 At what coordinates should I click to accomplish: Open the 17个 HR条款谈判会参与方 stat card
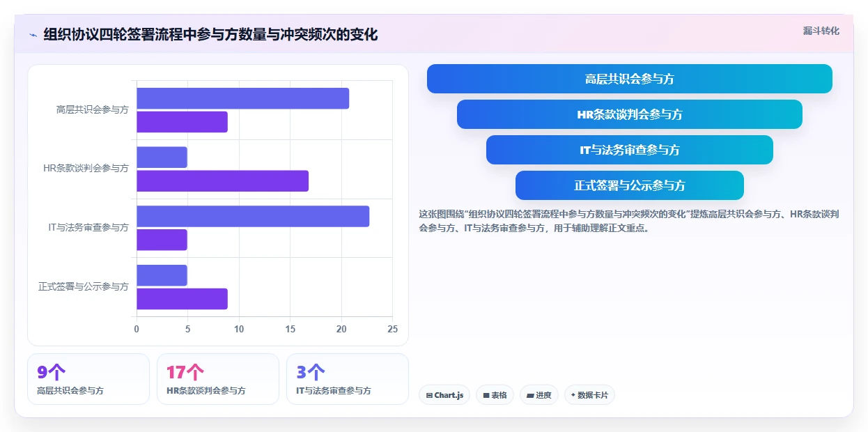pos(218,379)
